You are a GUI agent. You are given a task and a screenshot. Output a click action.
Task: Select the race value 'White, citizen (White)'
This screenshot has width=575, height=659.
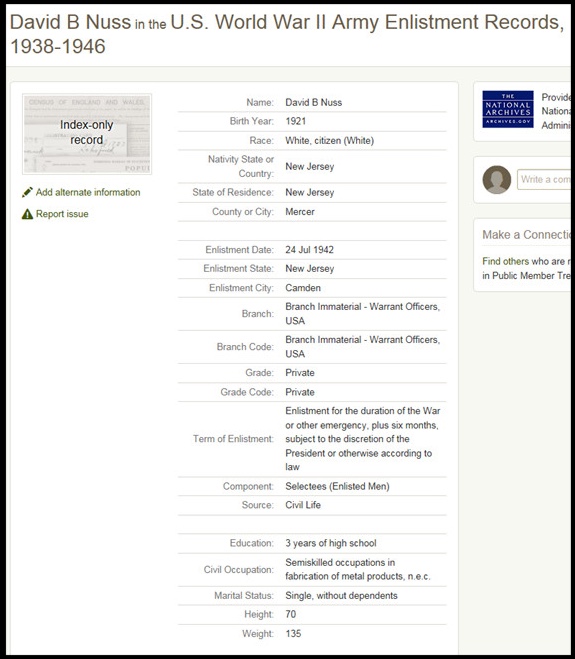(330, 141)
